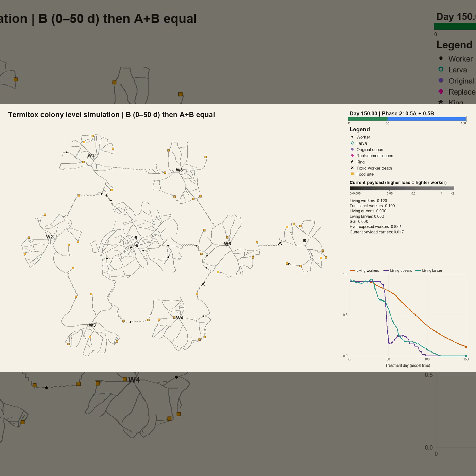Click the king star marker at nest R
Image resolution: width=476 pixels, height=476 pixels.
(137, 245)
